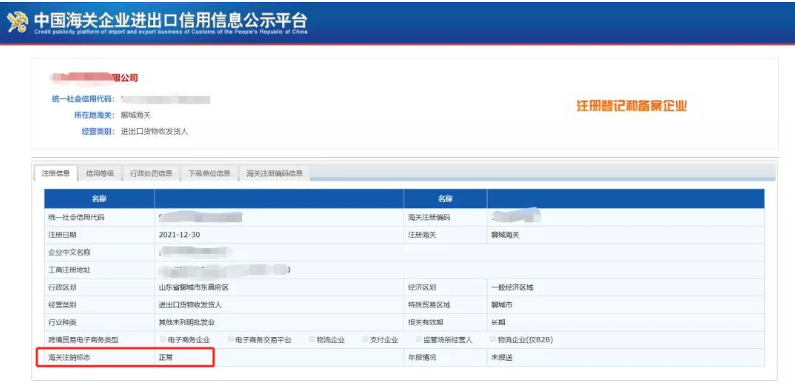The height and width of the screenshot is (389, 795).
Task: Toggle the 支付企业 checkbox
Action: (x=366, y=339)
